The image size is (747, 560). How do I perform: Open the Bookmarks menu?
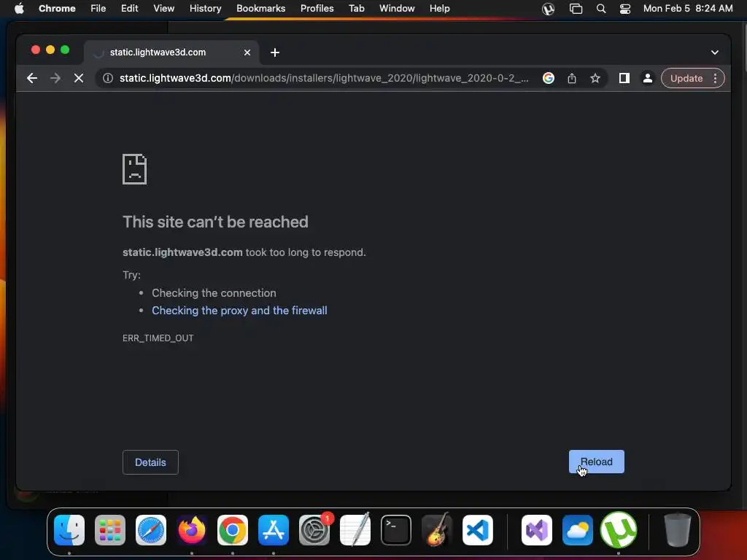260,8
